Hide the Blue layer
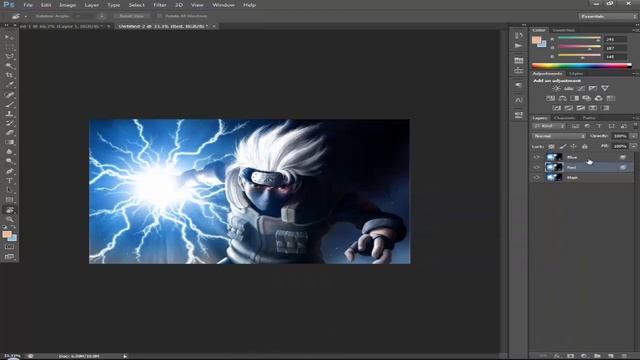Screen dimensions: 640x360 coord(536,157)
